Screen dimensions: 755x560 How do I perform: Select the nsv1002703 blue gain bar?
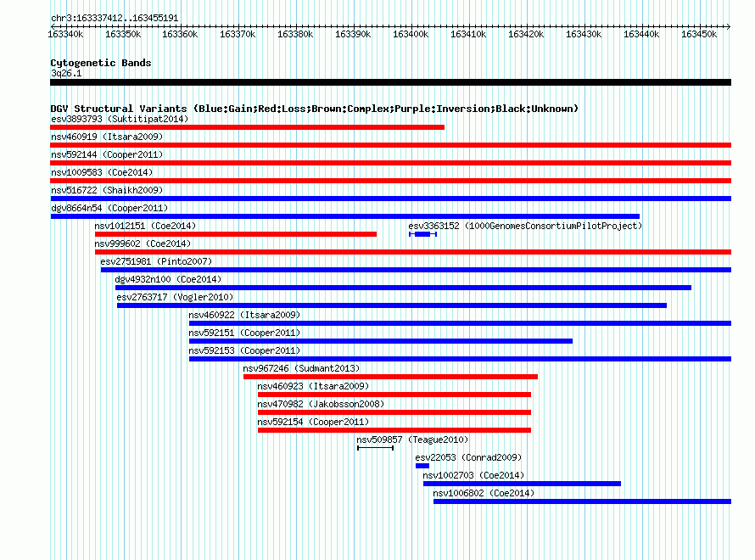click(522, 484)
